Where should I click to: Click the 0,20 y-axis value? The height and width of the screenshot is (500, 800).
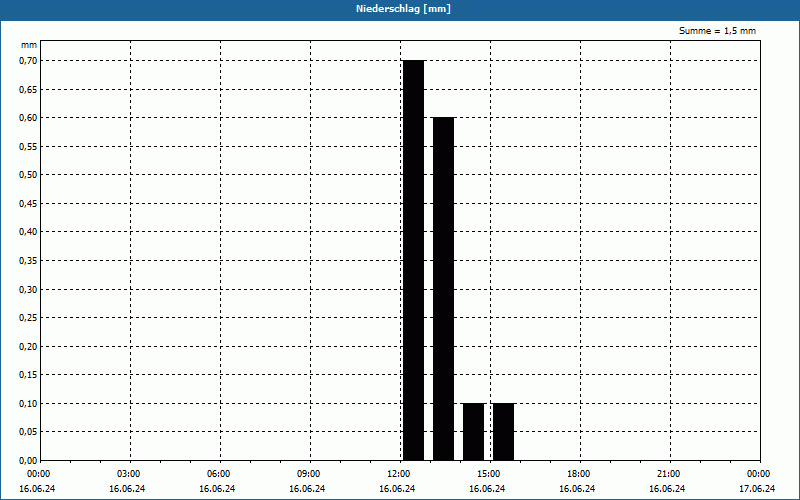click(28, 346)
